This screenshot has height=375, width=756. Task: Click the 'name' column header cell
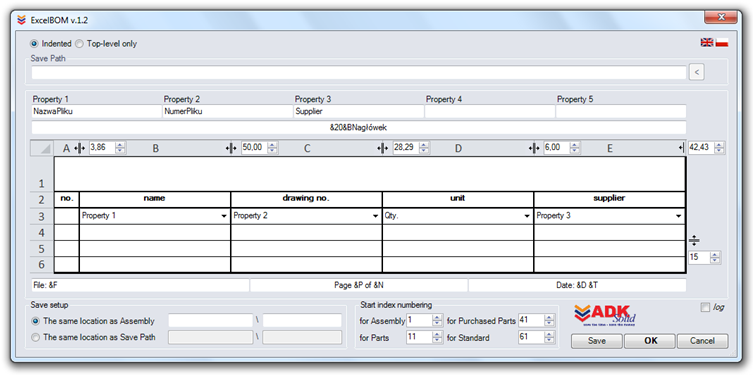pyautogui.click(x=155, y=200)
